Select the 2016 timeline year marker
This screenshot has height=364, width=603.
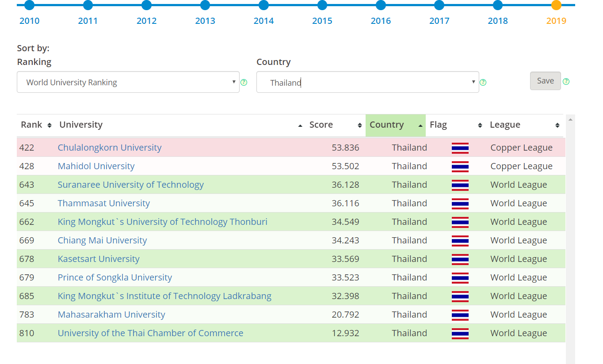[381, 5]
